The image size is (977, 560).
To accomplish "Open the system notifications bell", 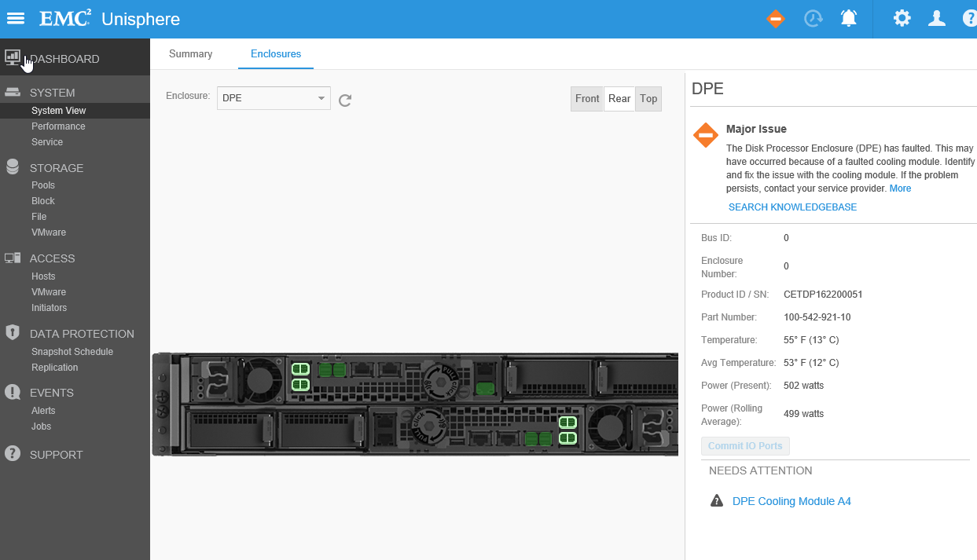I will point(848,18).
